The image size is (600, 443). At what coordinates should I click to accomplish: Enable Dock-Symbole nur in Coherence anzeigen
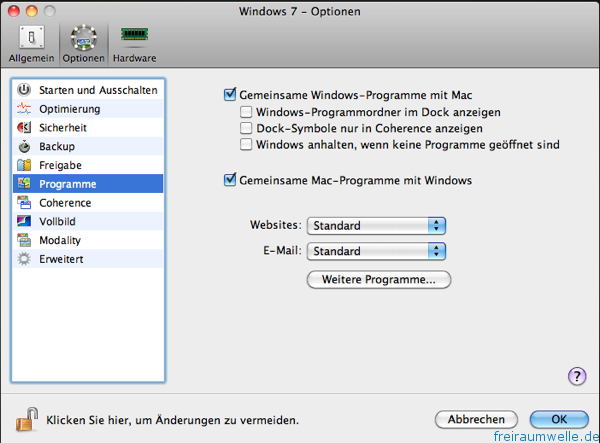(x=247, y=129)
